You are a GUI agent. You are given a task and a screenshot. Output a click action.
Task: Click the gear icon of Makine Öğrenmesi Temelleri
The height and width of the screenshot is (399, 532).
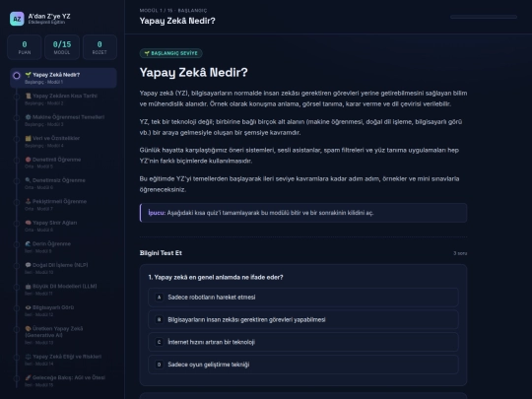(x=29, y=117)
